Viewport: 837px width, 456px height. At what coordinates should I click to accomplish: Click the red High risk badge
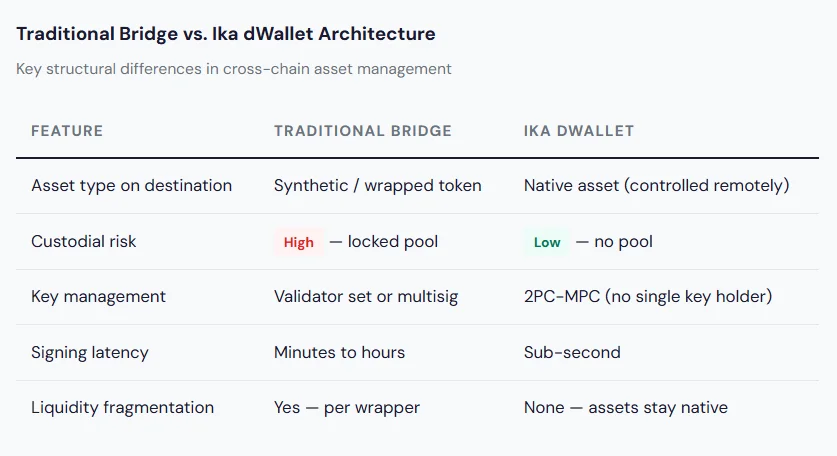click(298, 242)
